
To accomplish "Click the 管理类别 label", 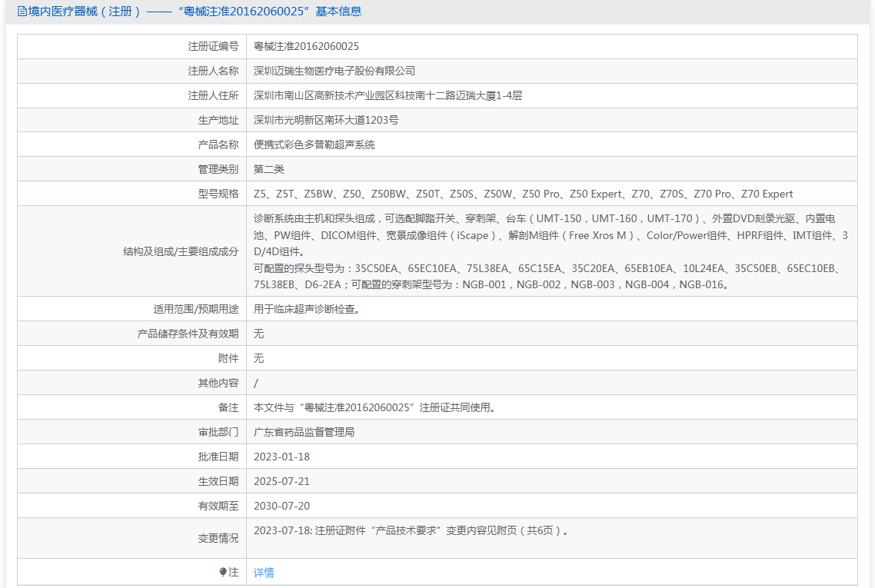I will 218,169.
